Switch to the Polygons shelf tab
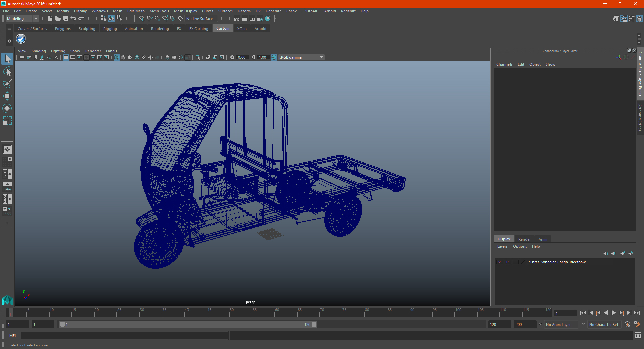 63,29
